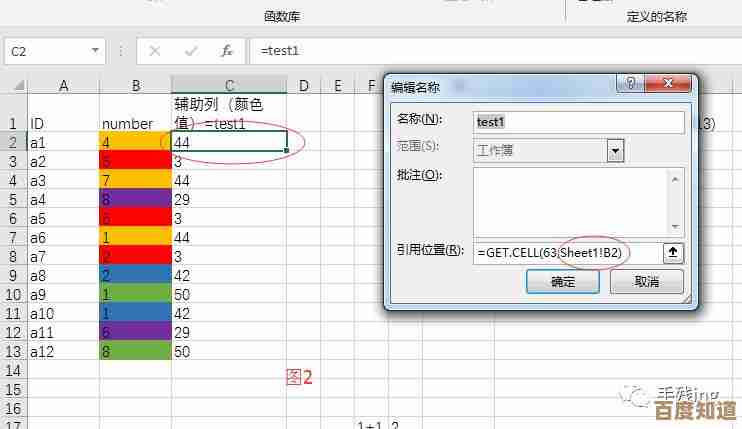This screenshot has width=742, height=429.
Task: Click the purple cell in row a4
Action: [135, 199]
